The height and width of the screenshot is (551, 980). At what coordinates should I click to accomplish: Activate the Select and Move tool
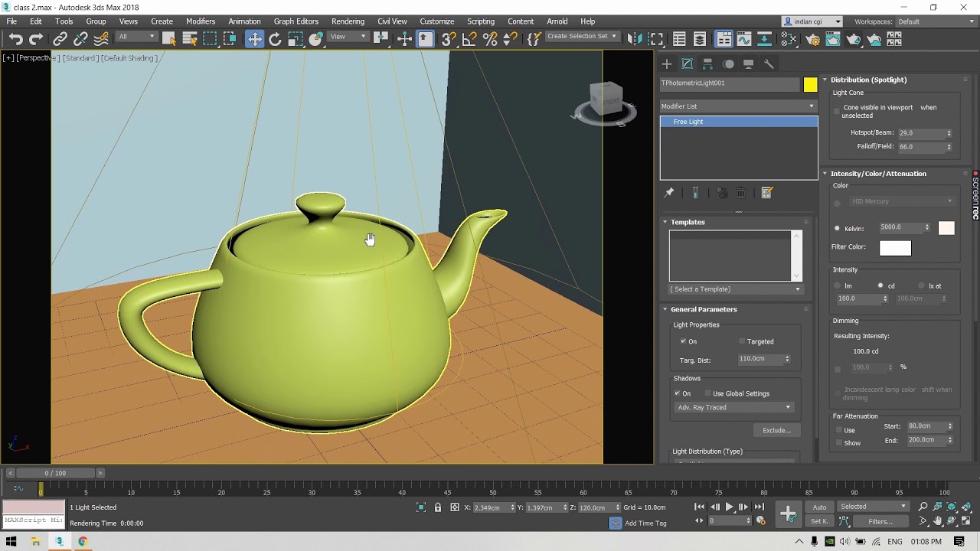click(x=254, y=39)
